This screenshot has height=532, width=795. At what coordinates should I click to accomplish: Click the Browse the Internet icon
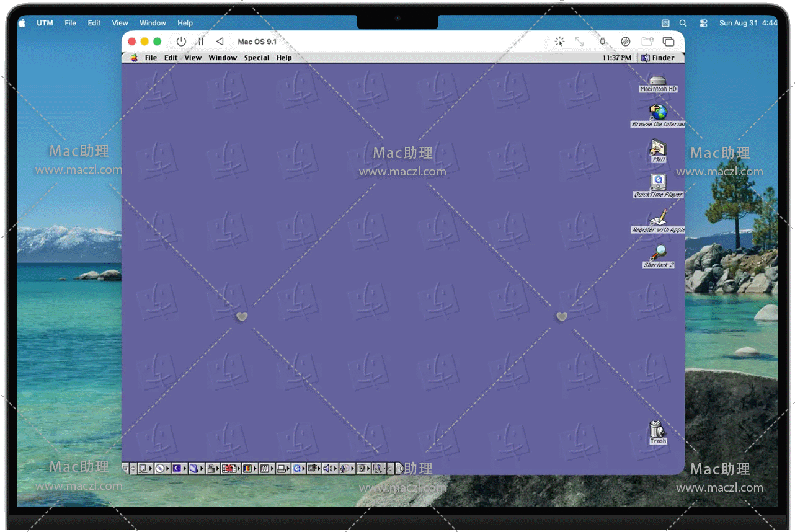click(x=658, y=113)
